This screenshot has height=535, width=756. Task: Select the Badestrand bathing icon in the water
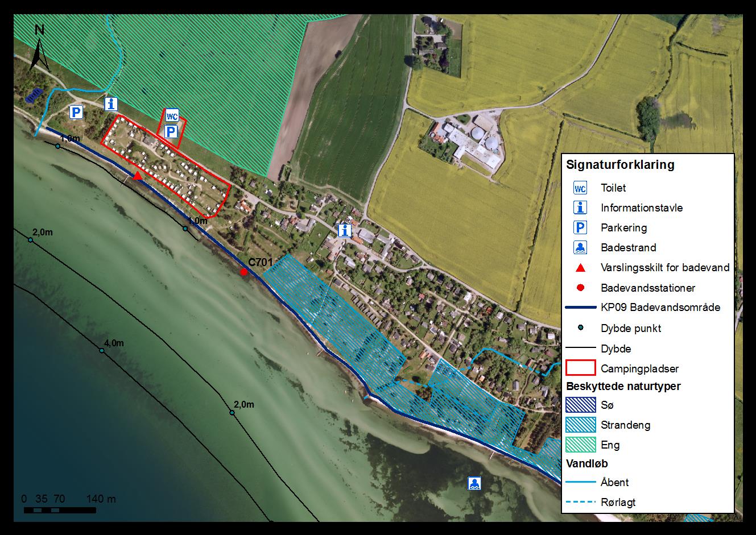[x=474, y=483]
